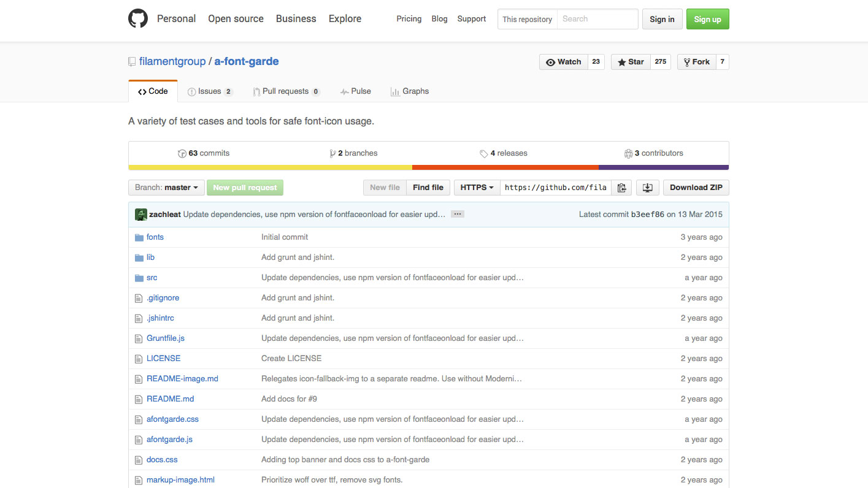Click the GitHub Octocat logo
Viewport: 868px width, 488px height.
tap(138, 19)
